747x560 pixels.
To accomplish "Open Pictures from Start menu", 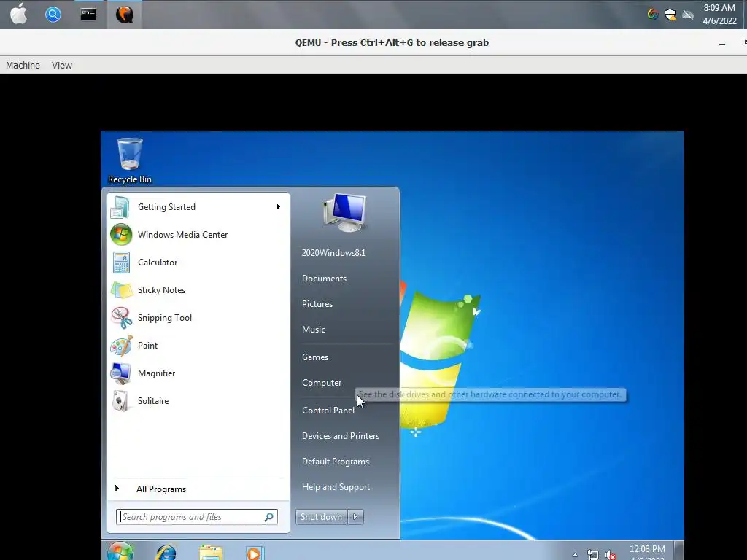I will click(317, 304).
